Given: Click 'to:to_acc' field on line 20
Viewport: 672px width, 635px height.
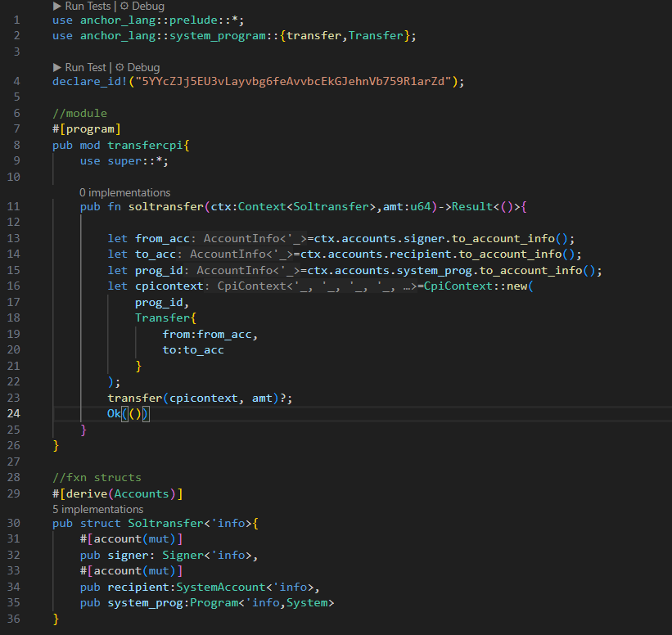Looking at the screenshot, I should [193, 350].
